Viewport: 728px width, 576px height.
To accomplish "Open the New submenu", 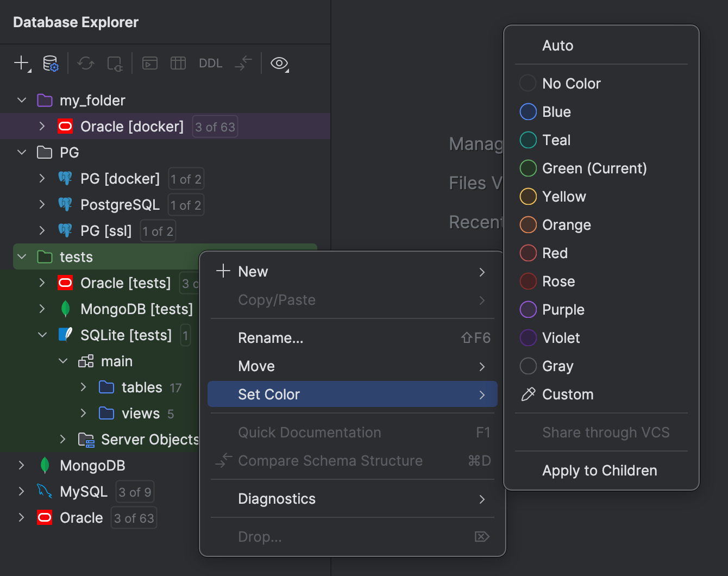I will point(353,272).
